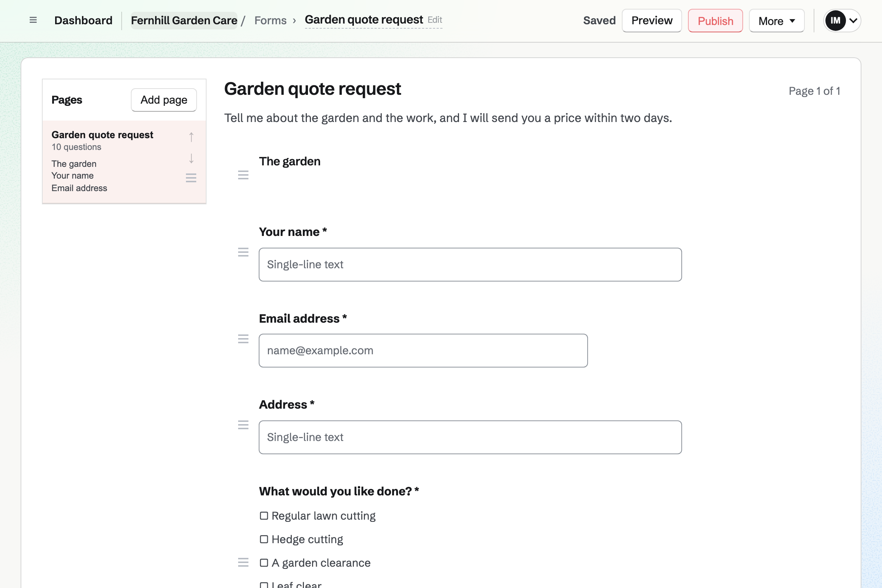Click the Address text input
Screen dimensions: 882x588
470,437
